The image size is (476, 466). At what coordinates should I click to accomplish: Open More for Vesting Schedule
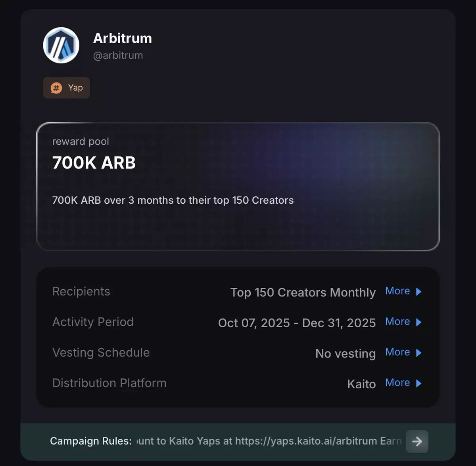397,352
